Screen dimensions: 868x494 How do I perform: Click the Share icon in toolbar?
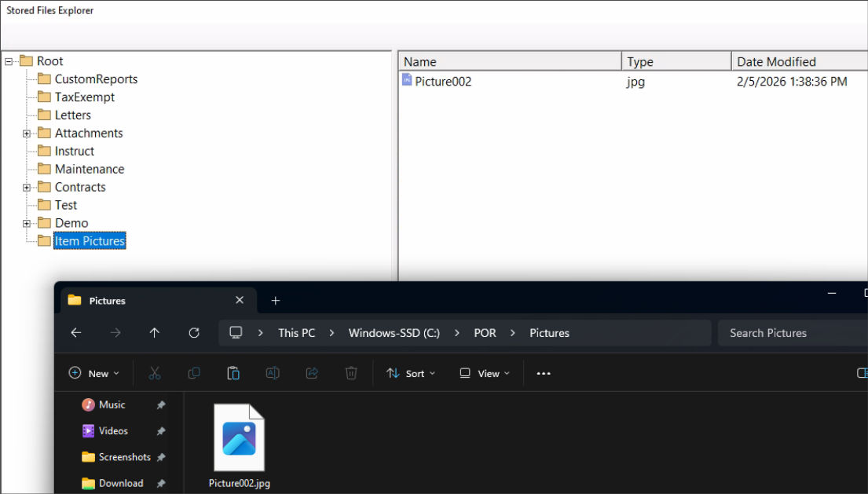(x=312, y=373)
